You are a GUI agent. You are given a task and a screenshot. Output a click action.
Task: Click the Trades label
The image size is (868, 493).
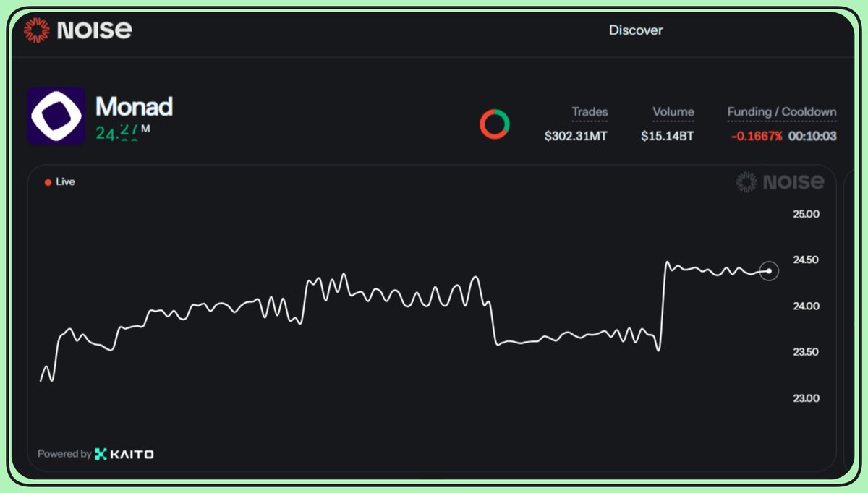coord(590,112)
